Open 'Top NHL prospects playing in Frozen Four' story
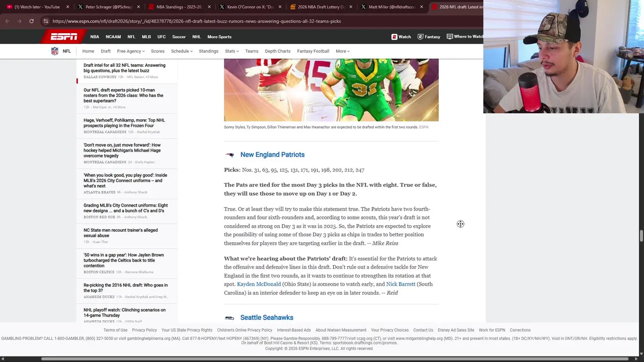644x362 pixels. click(x=124, y=123)
